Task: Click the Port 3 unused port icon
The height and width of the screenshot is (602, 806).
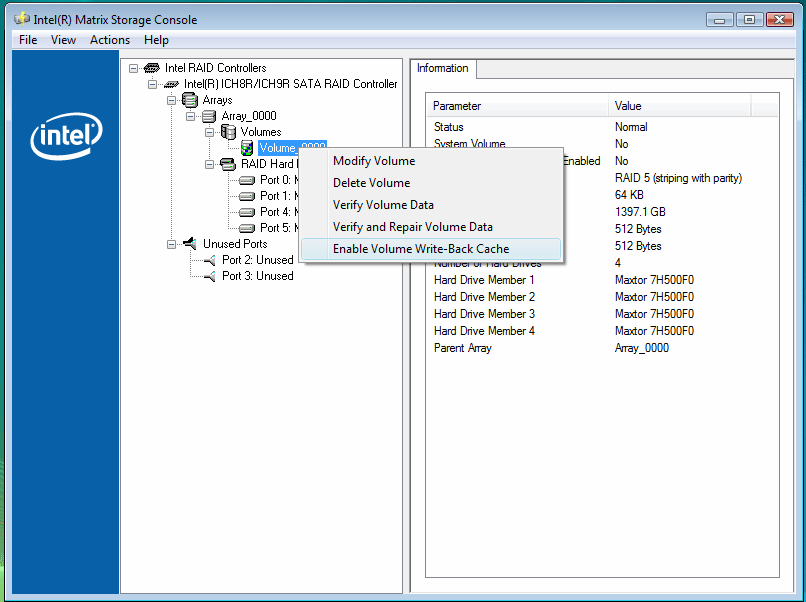Action: 210,277
